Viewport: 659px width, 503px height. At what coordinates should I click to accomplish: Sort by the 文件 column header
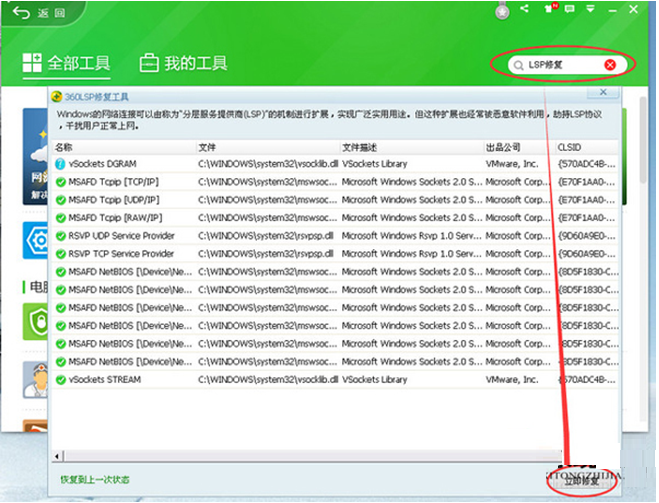(x=268, y=147)
